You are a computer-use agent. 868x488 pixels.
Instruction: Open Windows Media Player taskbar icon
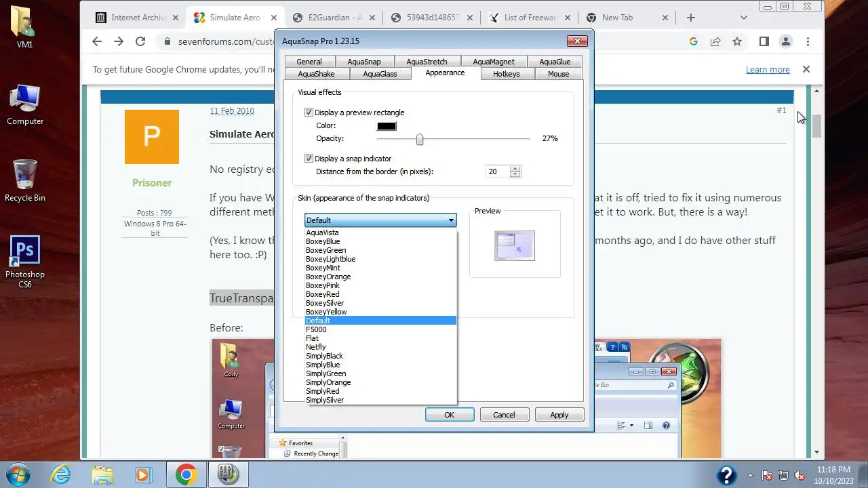[144, 474]
